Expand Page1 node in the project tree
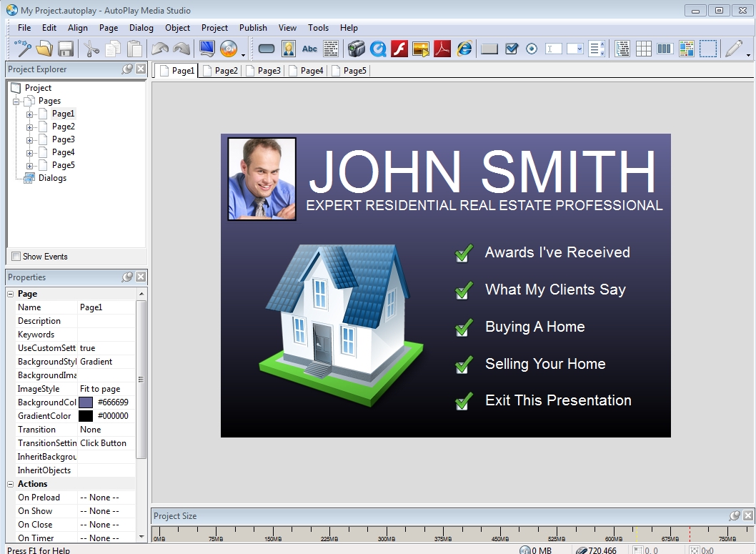Image resolution: width=756 pixels, height=554 pixels. 29,114
